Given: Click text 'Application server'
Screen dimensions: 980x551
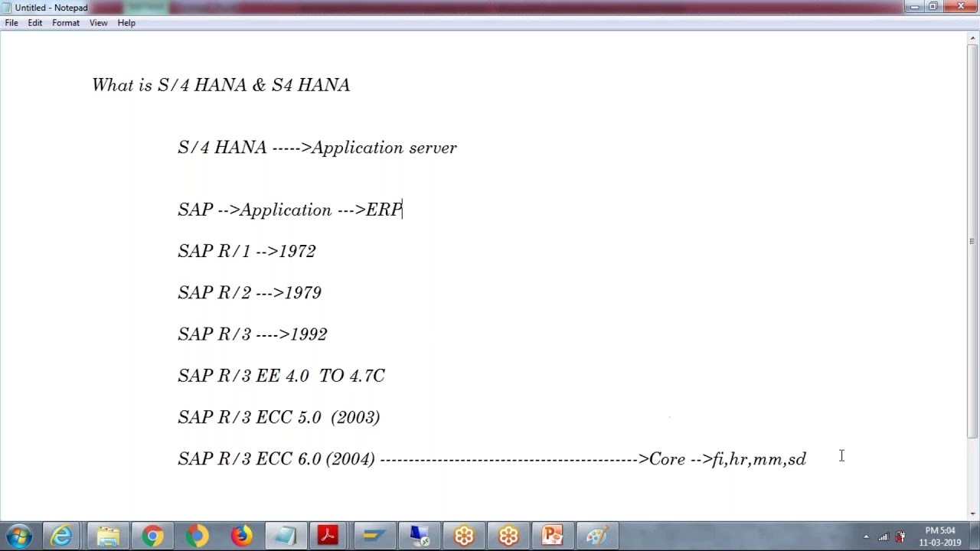Looking at the screenshot, I should pyautogui.click(x=384, y=148).
